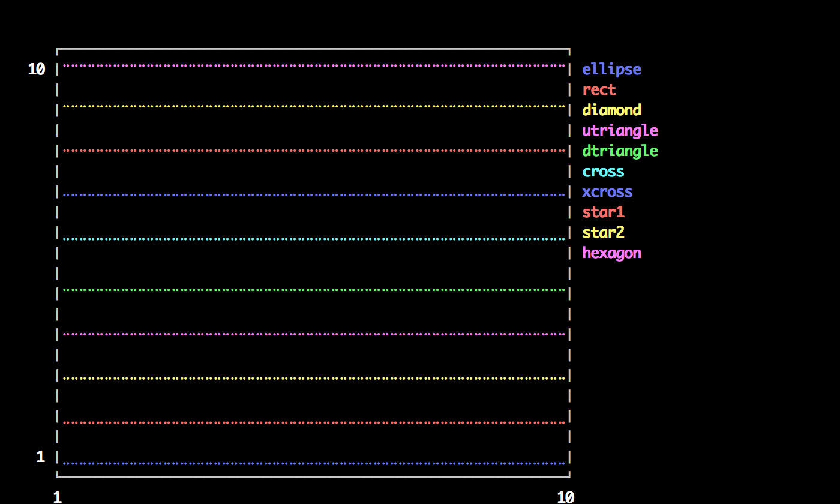840x504 pixels.
Task: Click the dtriangle legend entry
Action: pos(620,151)
